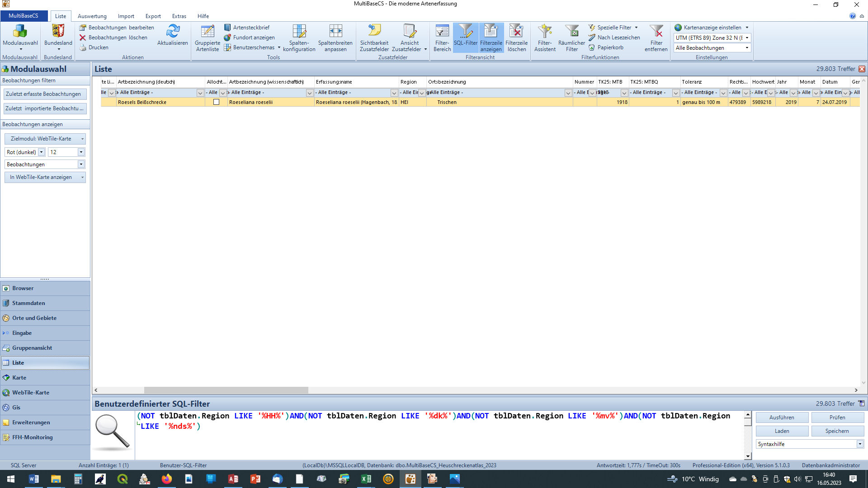
Task: Open the Papierkorb
Action: 606,47
